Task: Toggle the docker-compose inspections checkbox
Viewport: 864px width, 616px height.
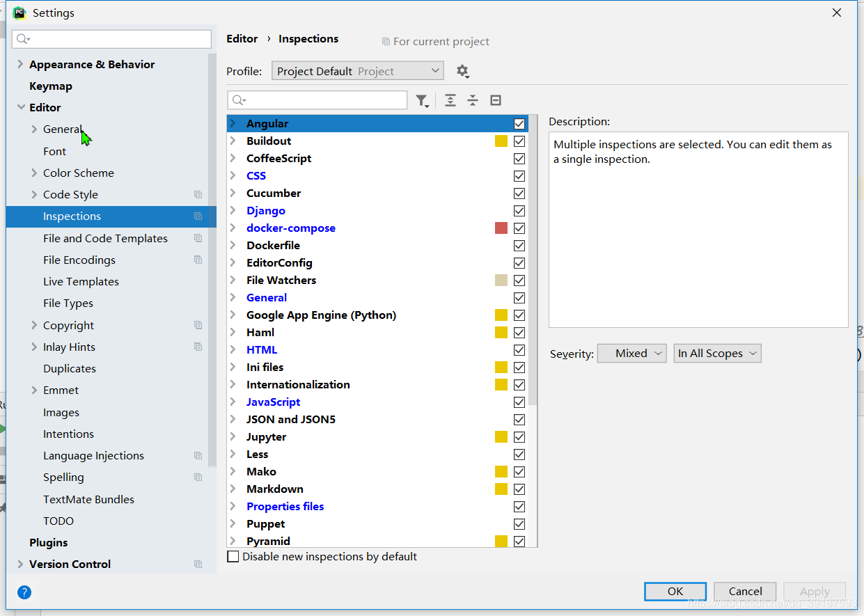Action: coord(519,228)
